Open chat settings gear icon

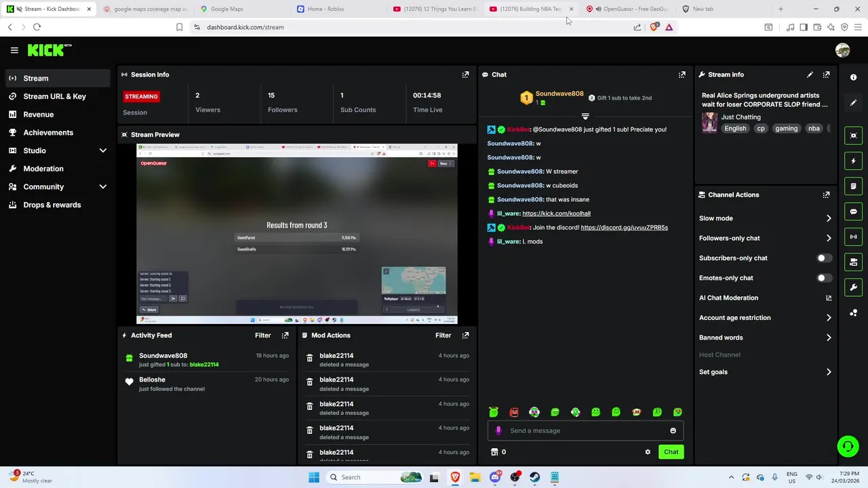click(648, 452)
